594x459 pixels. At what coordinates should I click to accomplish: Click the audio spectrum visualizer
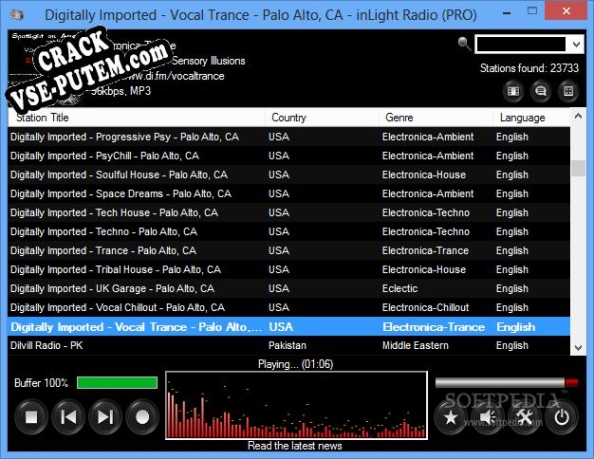tap(297, 406)
